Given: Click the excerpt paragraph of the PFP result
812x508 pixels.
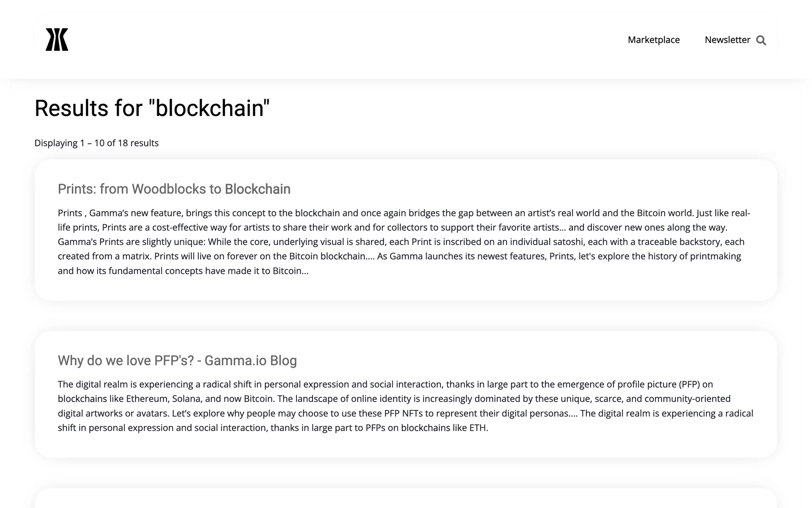Looking at the screenshot, I should (405, 406).
